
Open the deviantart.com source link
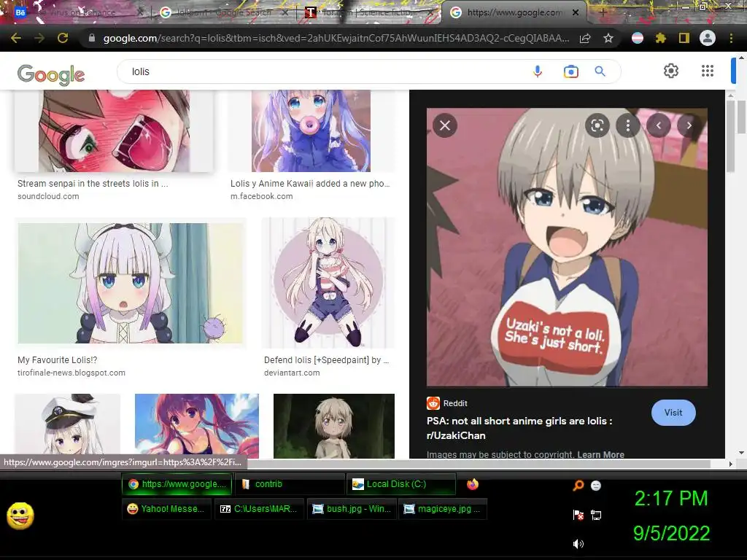click(292, 373)
